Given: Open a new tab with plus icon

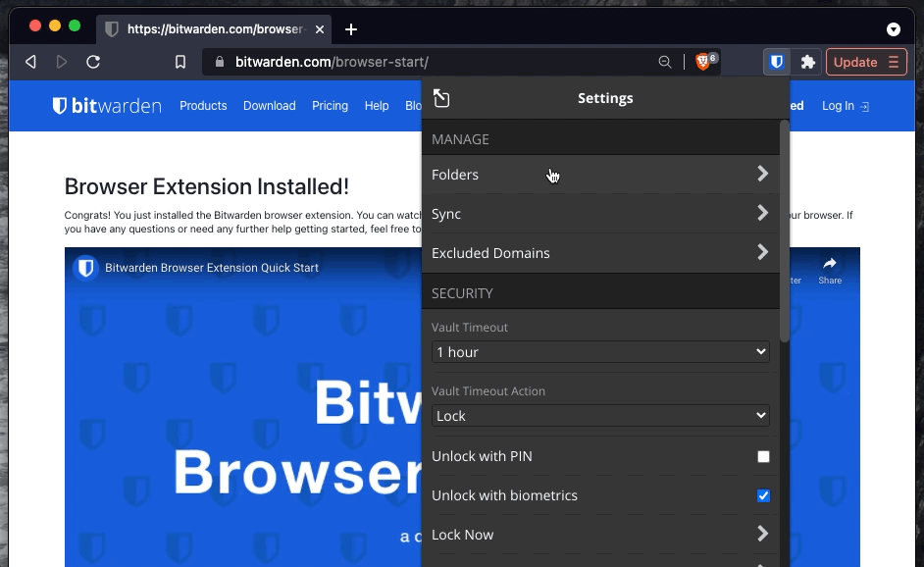Looking at the screenshot, I should point(351,29).
